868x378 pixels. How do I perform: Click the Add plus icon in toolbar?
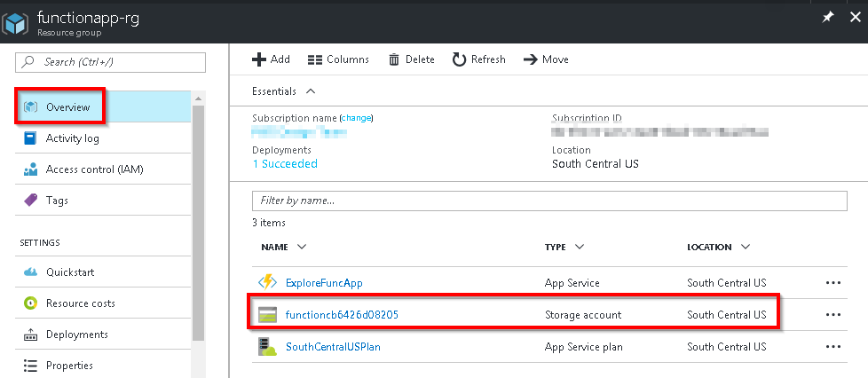[259, 59]
